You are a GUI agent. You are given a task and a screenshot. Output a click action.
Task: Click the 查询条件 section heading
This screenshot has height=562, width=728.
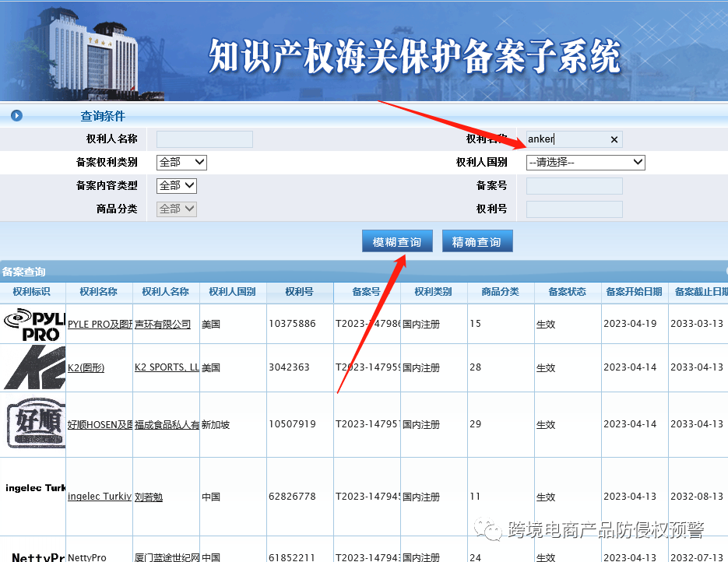103,116
